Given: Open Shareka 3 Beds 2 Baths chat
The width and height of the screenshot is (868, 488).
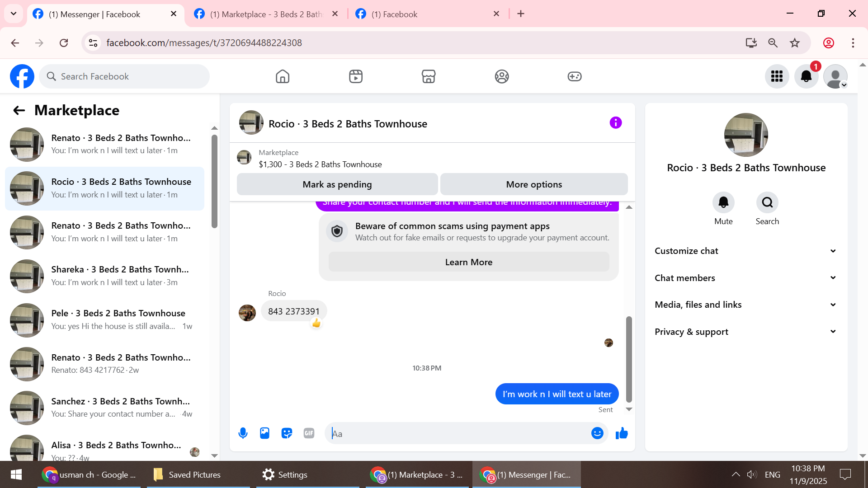Looking at the screenshot, I should pyautogui.click(x=104, y=276).
